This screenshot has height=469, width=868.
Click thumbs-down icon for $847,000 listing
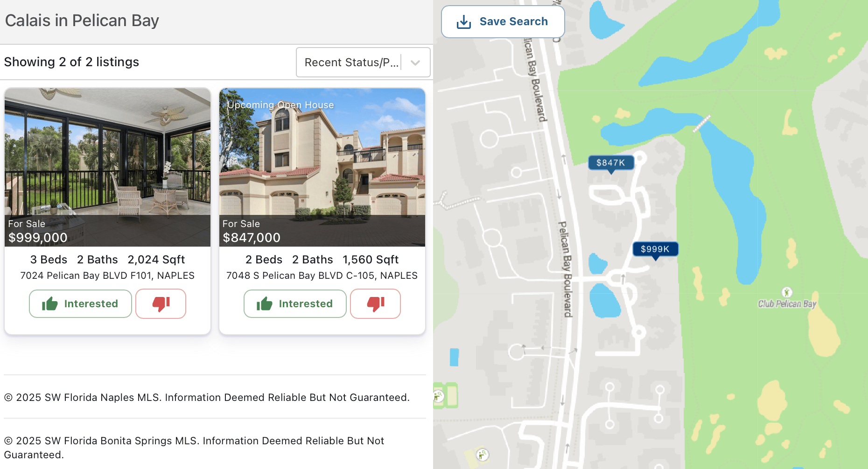coord(376,304)
